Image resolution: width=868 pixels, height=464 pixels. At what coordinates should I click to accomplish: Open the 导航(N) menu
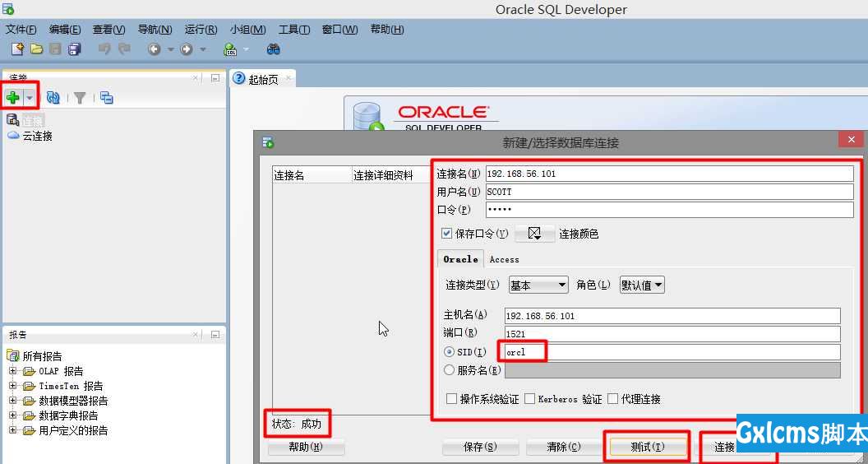coord(155,30)
